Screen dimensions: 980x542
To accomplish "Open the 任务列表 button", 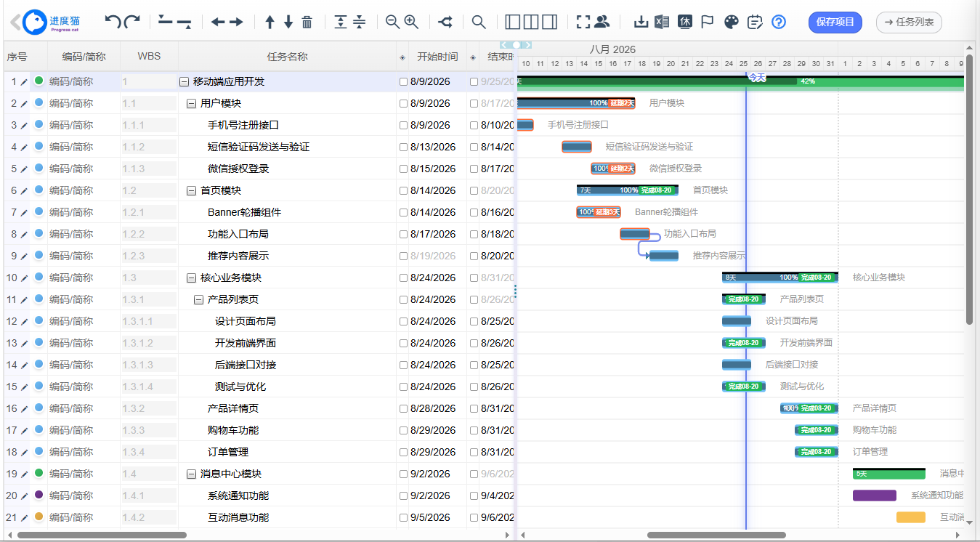I will 909,22.
